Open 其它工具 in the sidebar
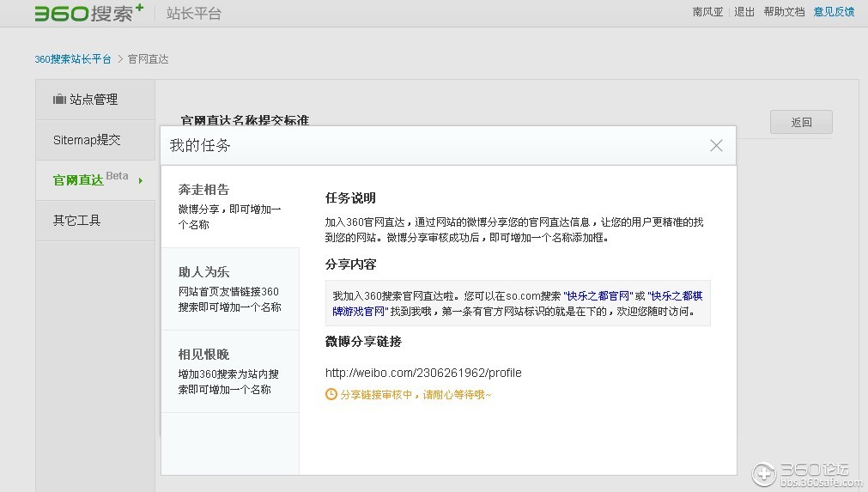This screenshot has width=868, height=492. [x=77, y=221]
